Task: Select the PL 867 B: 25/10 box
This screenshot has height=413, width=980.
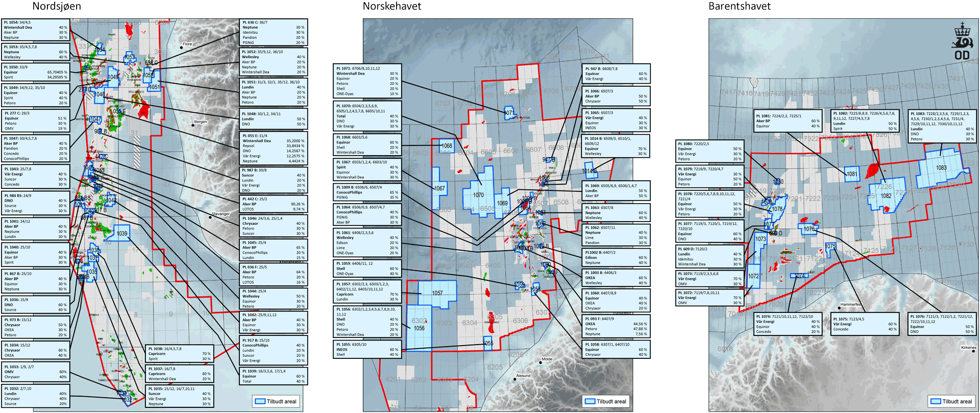Action: coord(35,281)
